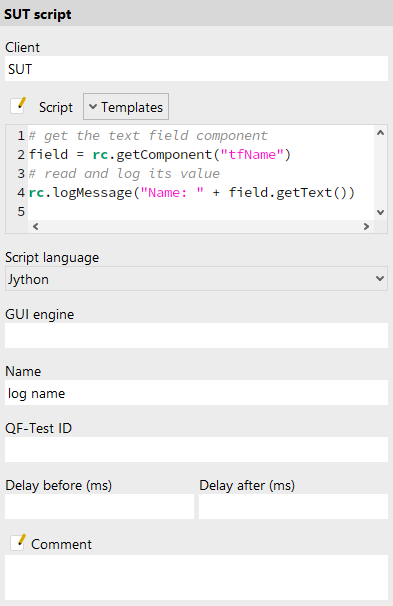The image size is (393, 606).
Task: Open the Comment edit pencil icon
Action: coord(18,543)
